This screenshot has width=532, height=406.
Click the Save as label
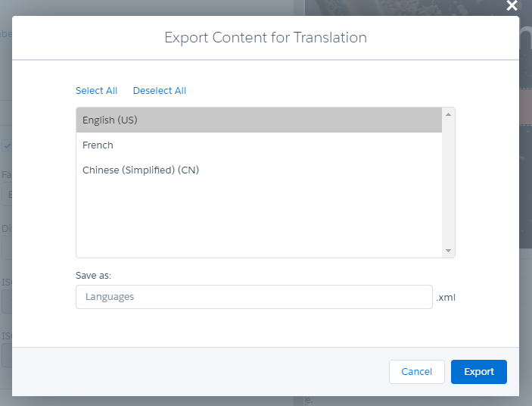(94, 276)
